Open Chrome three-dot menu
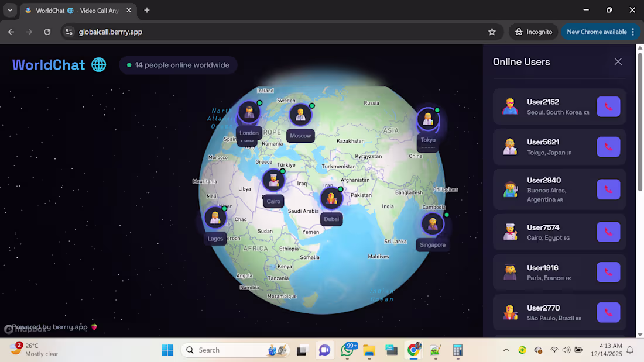This screenshot has width=644, height=362. click(x=633, y=32)
